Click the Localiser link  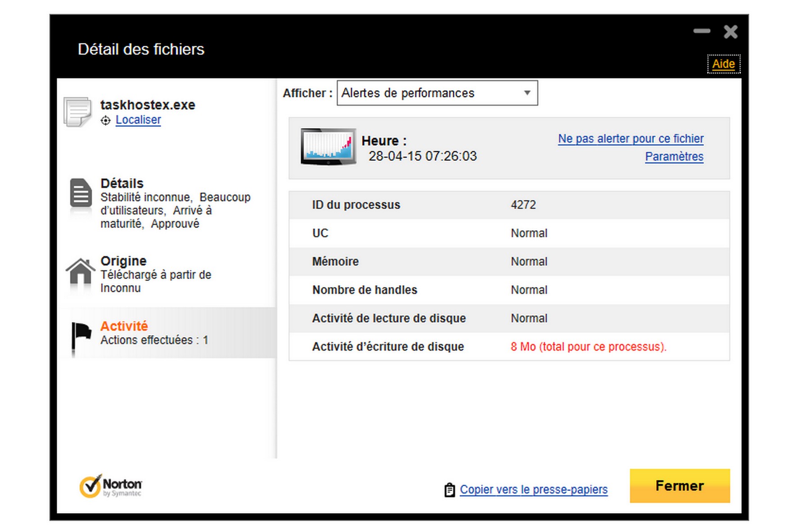[x=138, y=120]
